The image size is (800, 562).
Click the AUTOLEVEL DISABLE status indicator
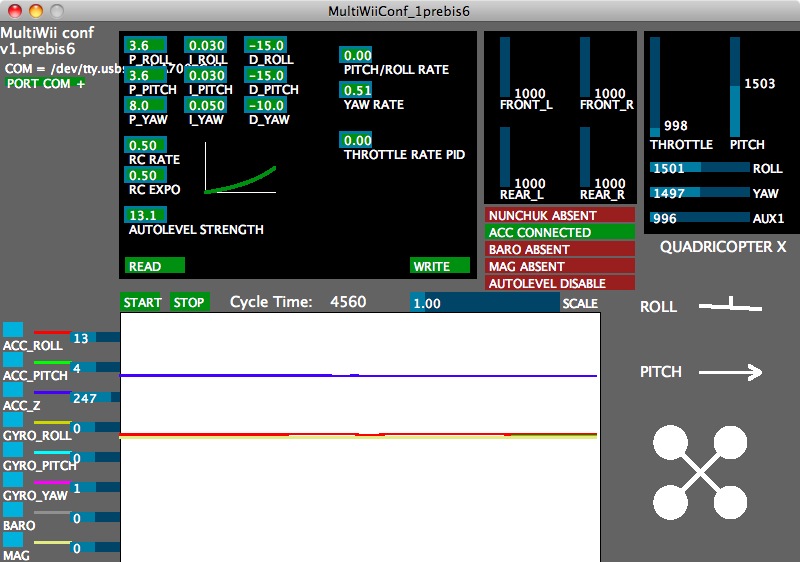point(560,283)
